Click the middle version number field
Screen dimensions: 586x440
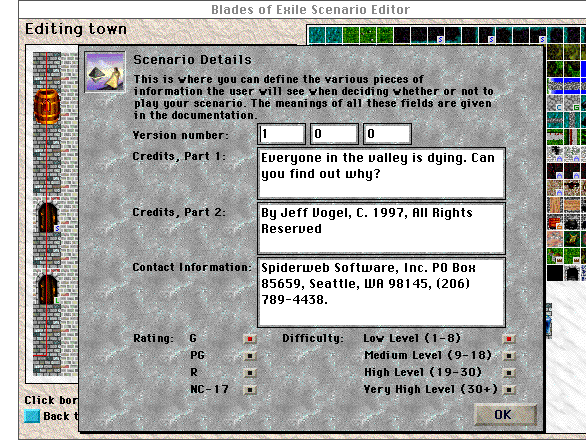pos(334,134)
